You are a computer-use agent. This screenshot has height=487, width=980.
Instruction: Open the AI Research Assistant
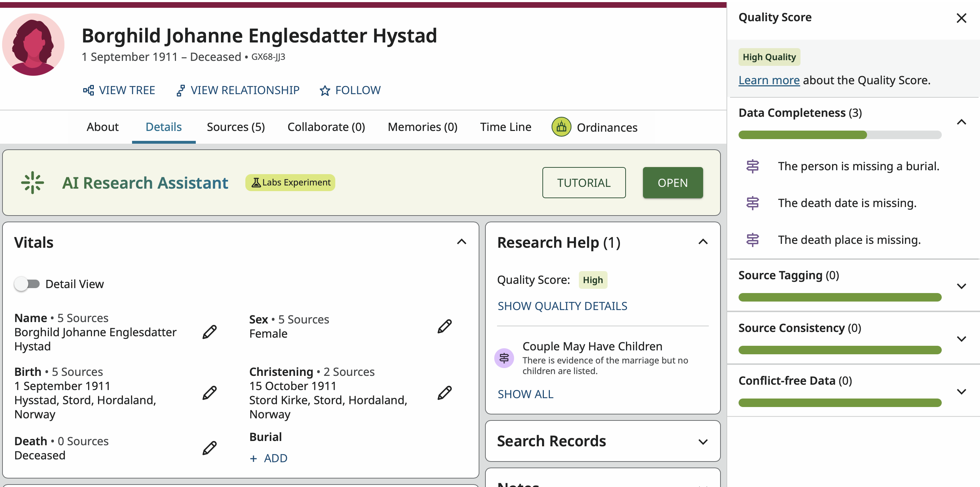click(672, 183)
